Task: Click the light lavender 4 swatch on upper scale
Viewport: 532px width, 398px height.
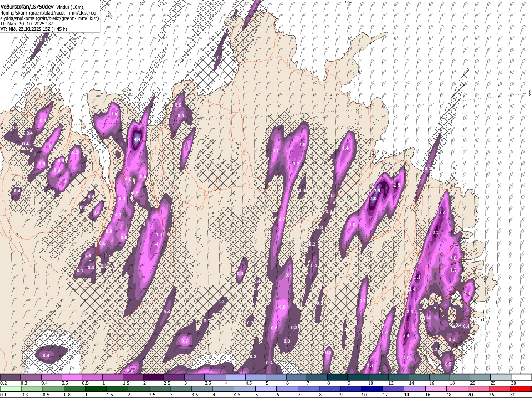Action: click(235, 377)
